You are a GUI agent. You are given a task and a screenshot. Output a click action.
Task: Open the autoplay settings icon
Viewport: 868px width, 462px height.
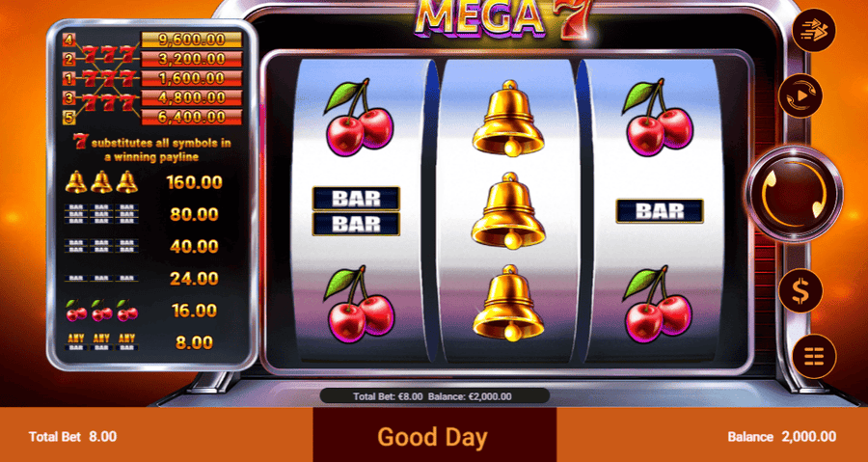click(800, 96)
